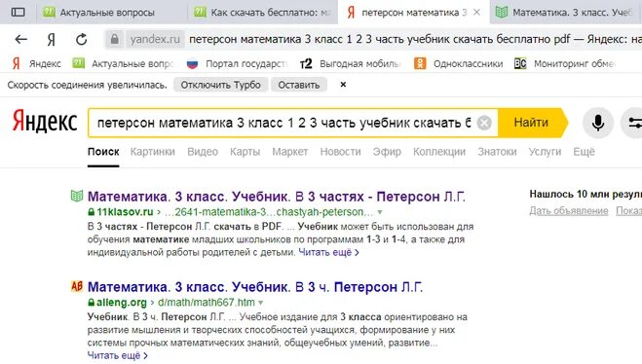The image size is (642, 364).
Task: Click the 11klasov.ru result favicon
Action: point(77,196)
